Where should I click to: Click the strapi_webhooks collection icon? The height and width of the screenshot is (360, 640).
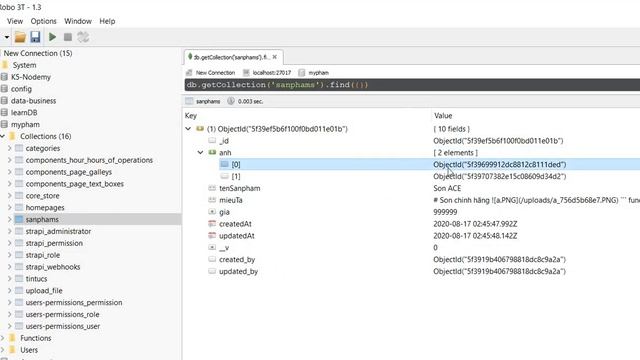click(x=19, y=267)
